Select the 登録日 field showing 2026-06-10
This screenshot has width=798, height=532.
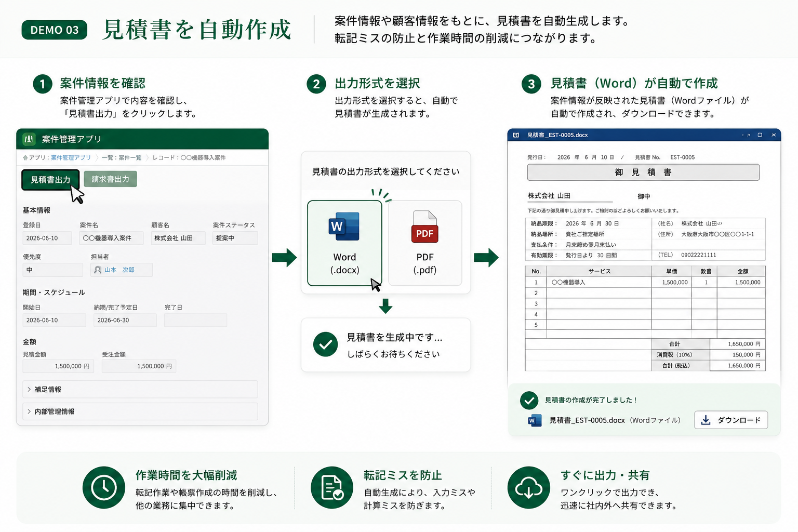[47, 238]
